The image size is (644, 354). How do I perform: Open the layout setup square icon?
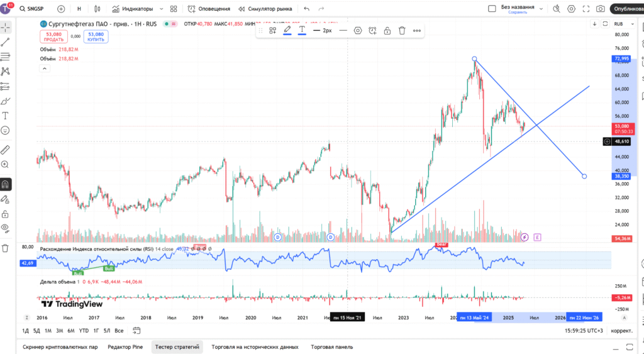pos(492,9)
